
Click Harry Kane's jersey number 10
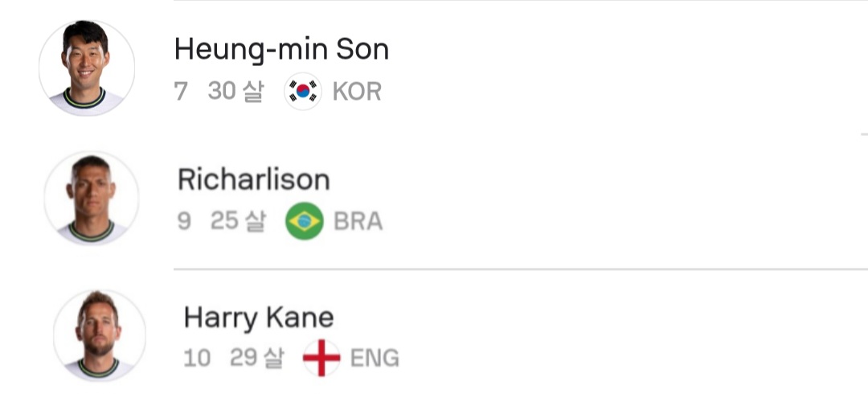197,358
